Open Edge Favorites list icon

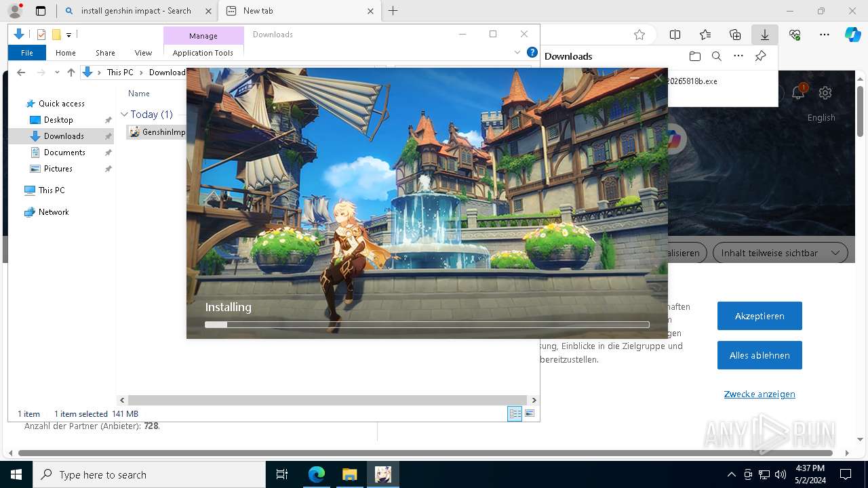[x=705, y=35]
